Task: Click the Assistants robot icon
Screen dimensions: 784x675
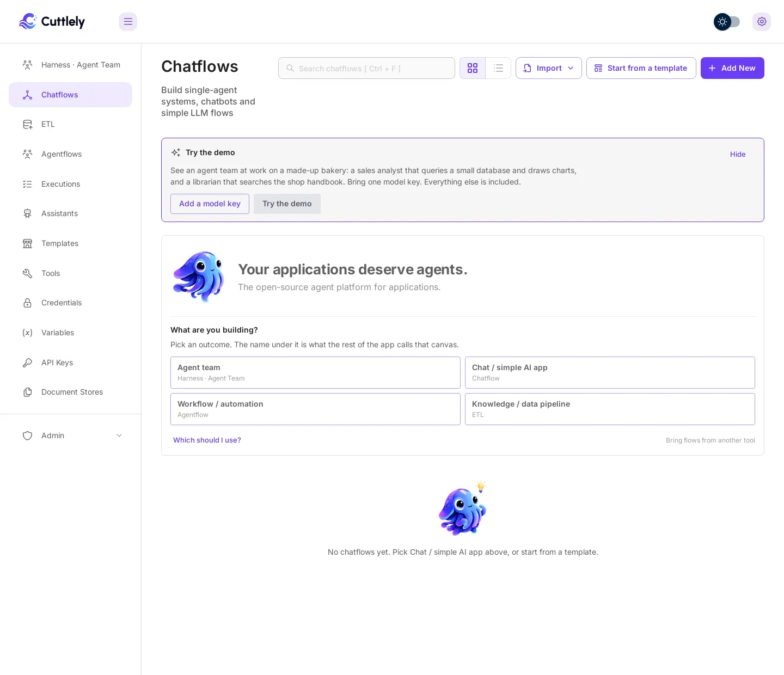Action: click(x=27, y=213)
